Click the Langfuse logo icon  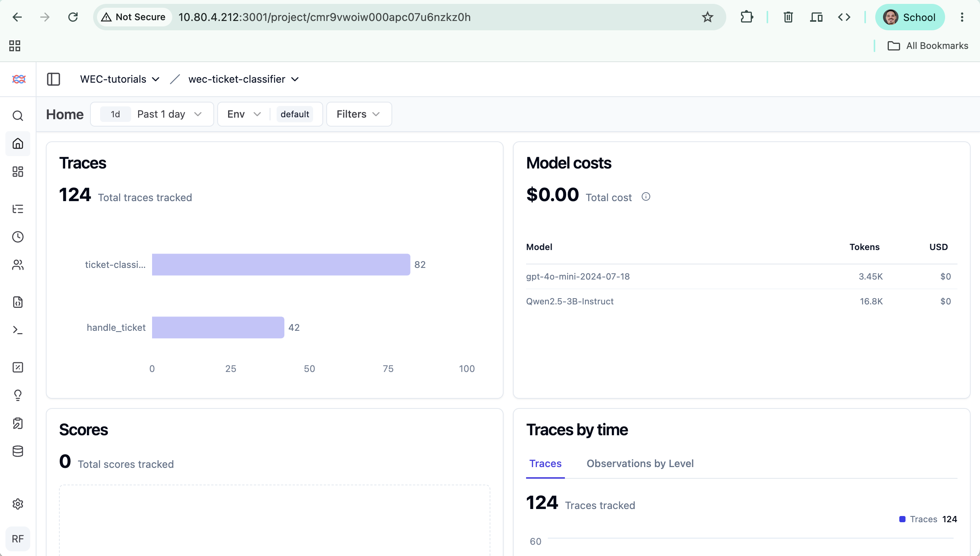(19, 79)
